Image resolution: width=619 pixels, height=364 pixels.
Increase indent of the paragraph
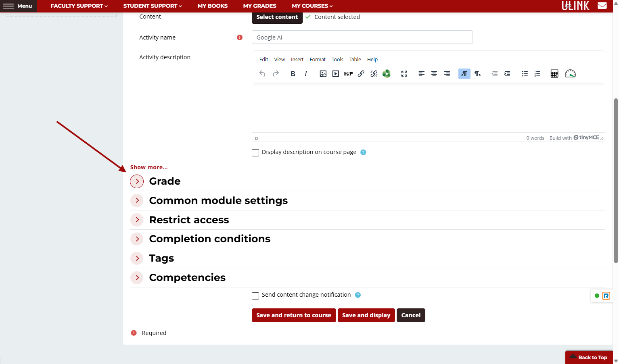coord(507,74)
